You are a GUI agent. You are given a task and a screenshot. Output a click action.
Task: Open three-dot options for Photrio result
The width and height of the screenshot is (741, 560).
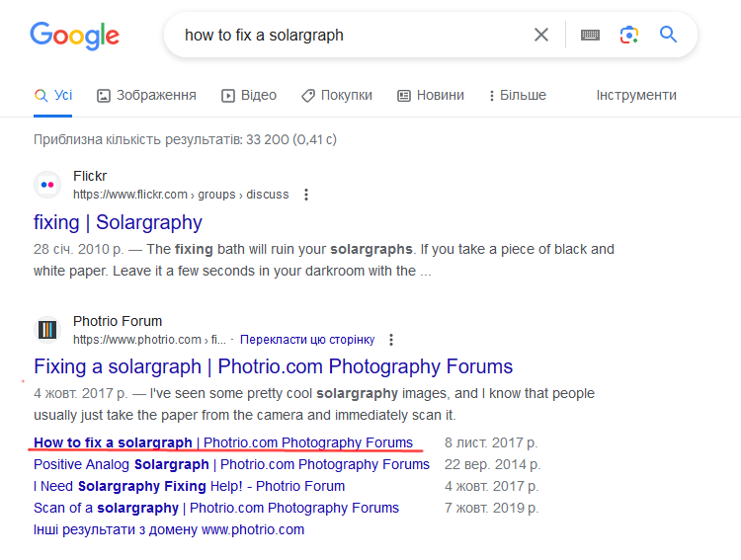point(391,340)
